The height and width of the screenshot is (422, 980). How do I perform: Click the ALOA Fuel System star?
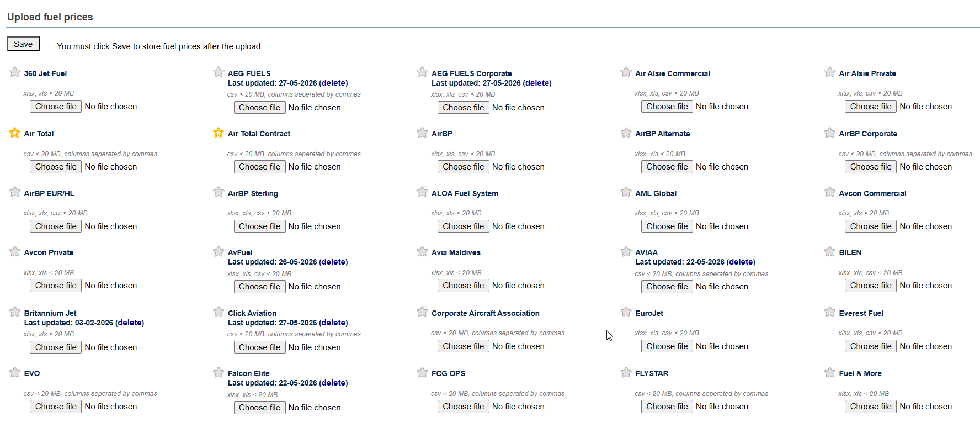[422, 192]
